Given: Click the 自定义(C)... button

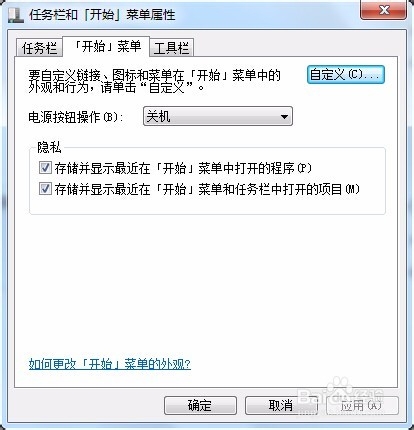Looking at the screenshot, I should point(345,74).
